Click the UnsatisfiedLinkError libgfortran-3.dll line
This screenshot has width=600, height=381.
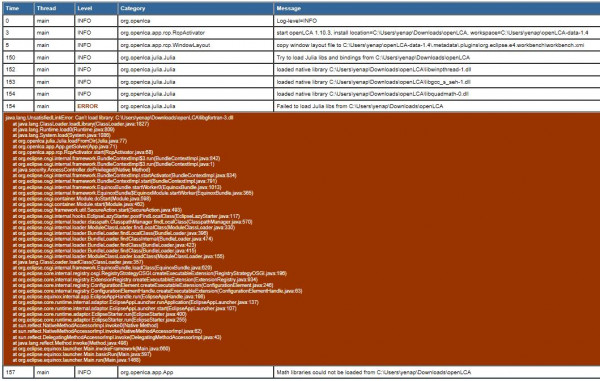pyautogui.click(x=119, y=117)
